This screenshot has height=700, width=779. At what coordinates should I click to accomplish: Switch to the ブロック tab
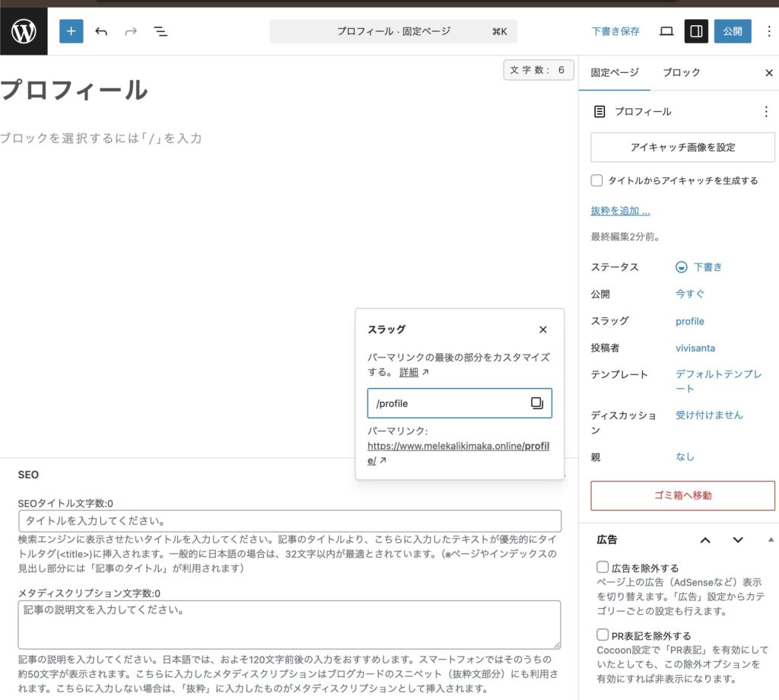pyautogui.click(x=681, y=72)
